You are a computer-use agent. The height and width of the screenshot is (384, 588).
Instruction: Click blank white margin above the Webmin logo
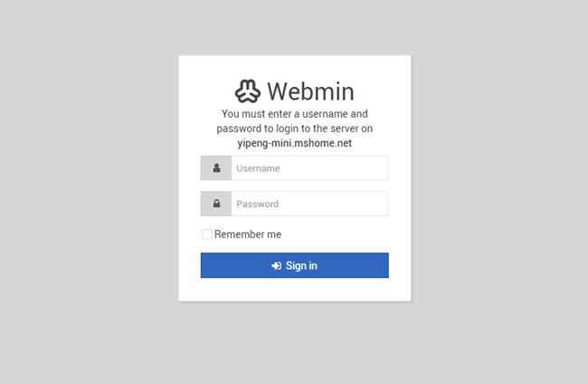click(294, 67)
